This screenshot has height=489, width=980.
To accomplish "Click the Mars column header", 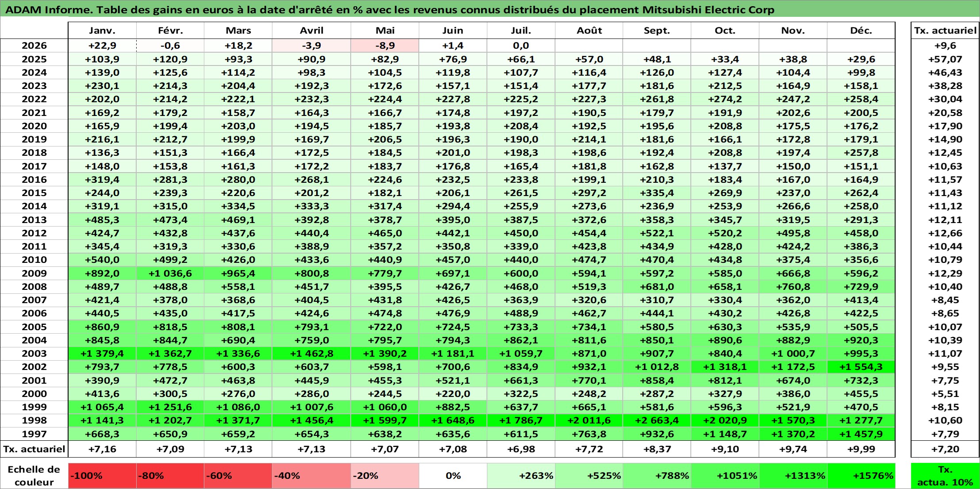I will click(x=238, y=31).
